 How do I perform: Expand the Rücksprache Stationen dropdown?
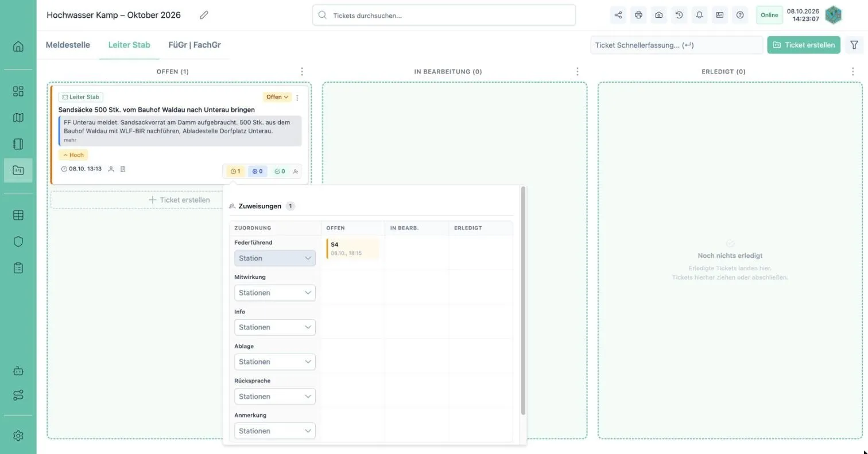[x=275, y=397]
